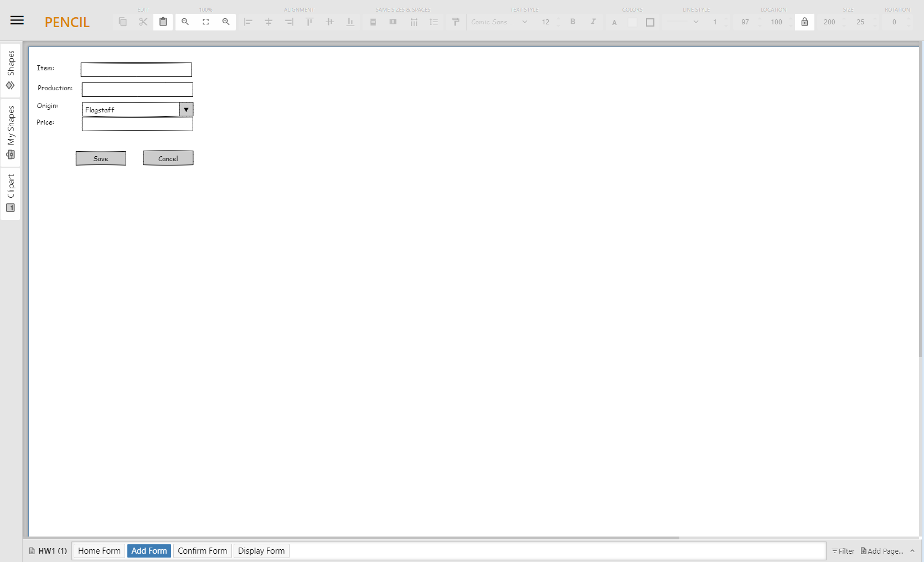Click the rotation value 0
Viewport: 924px width, 562px height.
(x=894, y=22)
